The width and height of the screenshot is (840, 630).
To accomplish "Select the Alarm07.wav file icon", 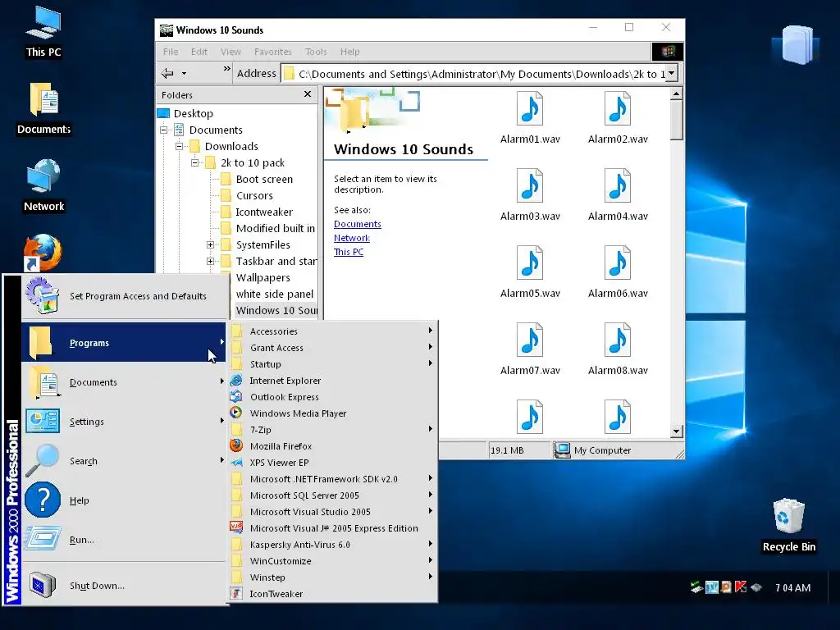I will pos(529,340).
